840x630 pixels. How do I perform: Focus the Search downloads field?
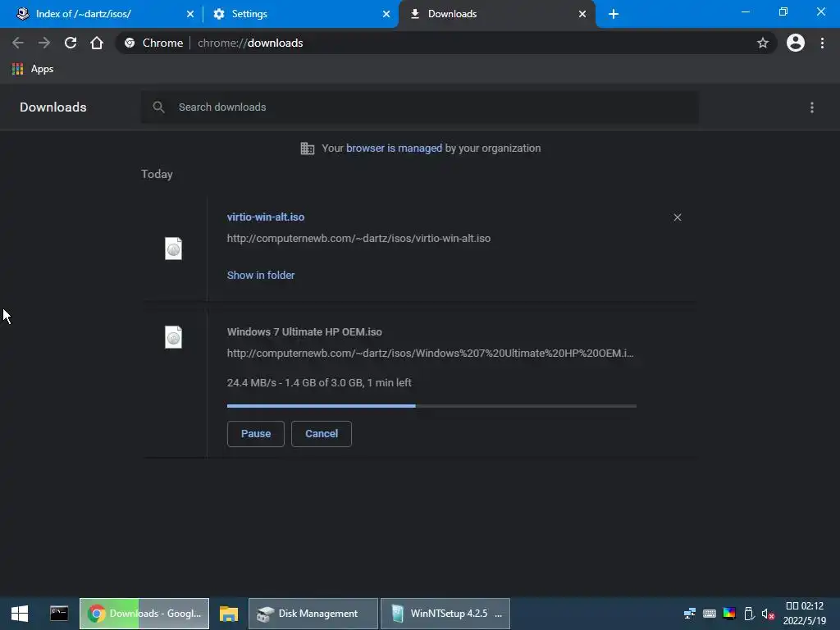click(419, 107)
